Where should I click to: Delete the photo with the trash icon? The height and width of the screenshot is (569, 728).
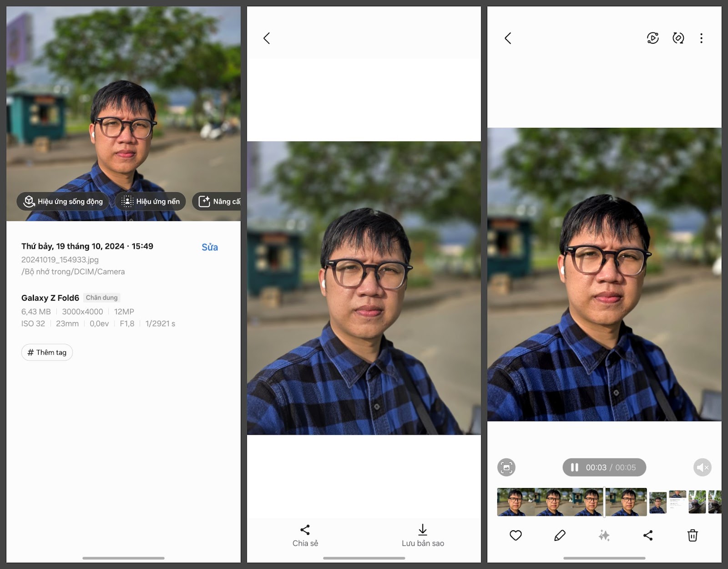pos(692,535)
